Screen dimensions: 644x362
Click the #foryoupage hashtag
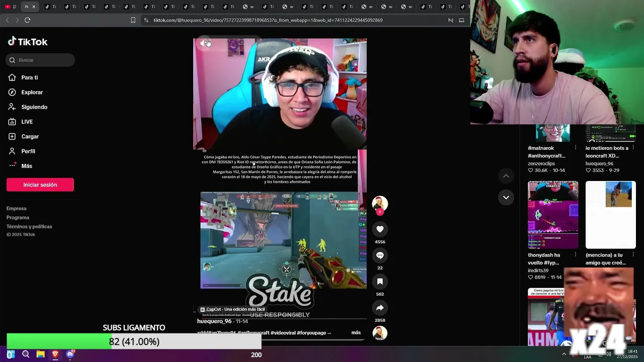(x=311, y=332)
